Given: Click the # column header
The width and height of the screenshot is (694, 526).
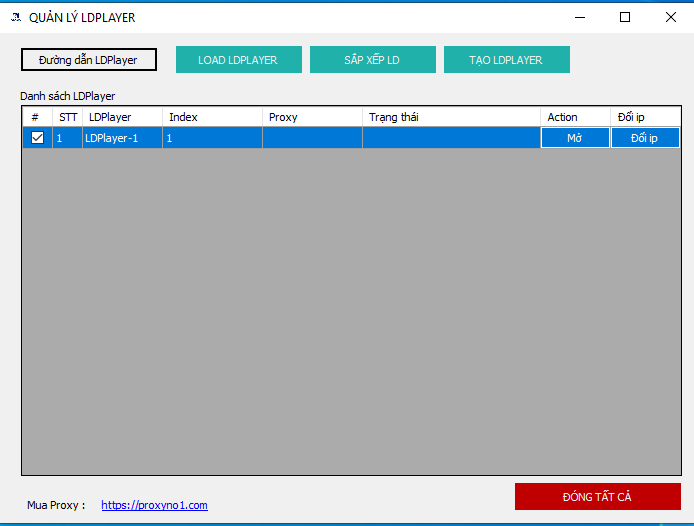Looking at the screenshot, I should coord(37,117).
